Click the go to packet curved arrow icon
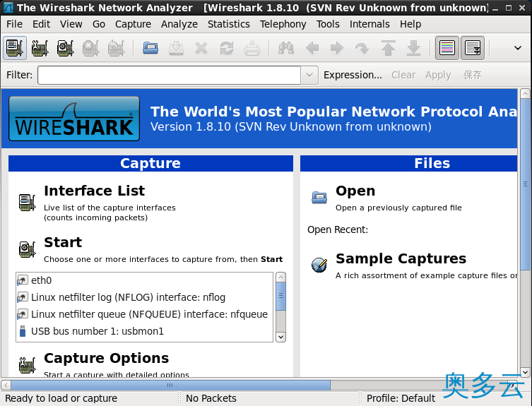The height and width of the screenshot is (406, 532). tap(362, 49)
